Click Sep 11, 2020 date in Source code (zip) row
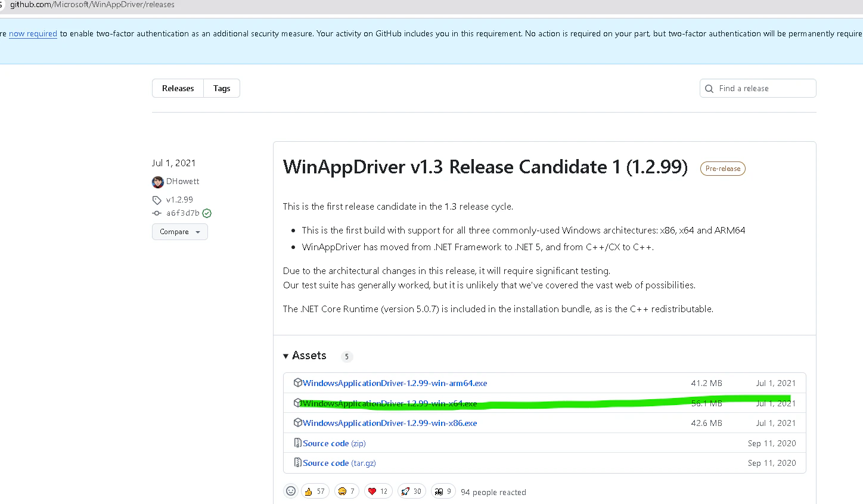The height and width of the screenshot is (504, 863). point(772,443)
